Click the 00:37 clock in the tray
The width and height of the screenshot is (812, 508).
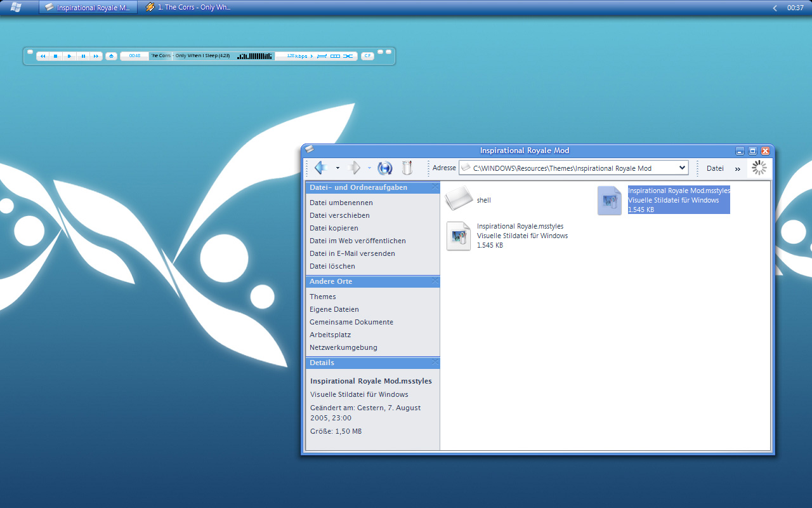[796, 8]
